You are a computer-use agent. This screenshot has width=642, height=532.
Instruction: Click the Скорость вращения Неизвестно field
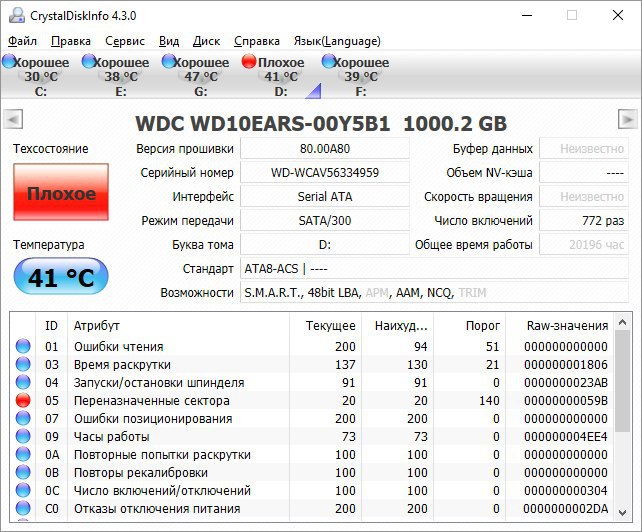584,197
